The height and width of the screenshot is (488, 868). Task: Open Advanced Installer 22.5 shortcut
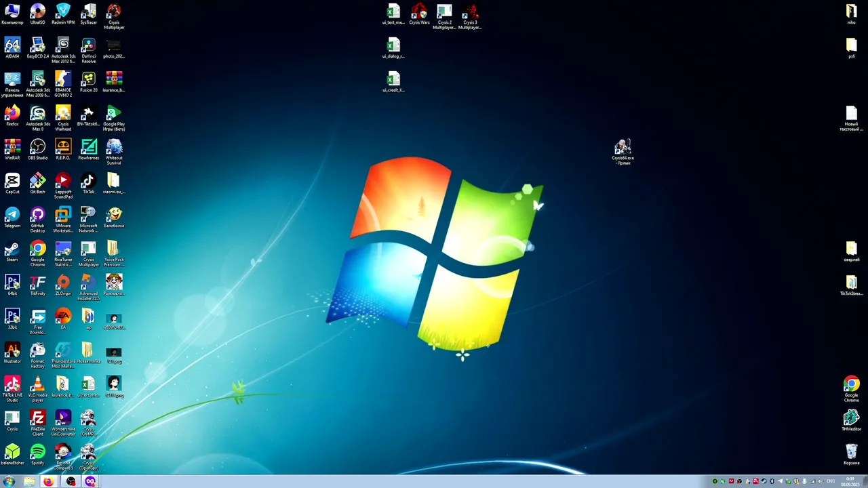pyautogui.click(x=88, y=287)
